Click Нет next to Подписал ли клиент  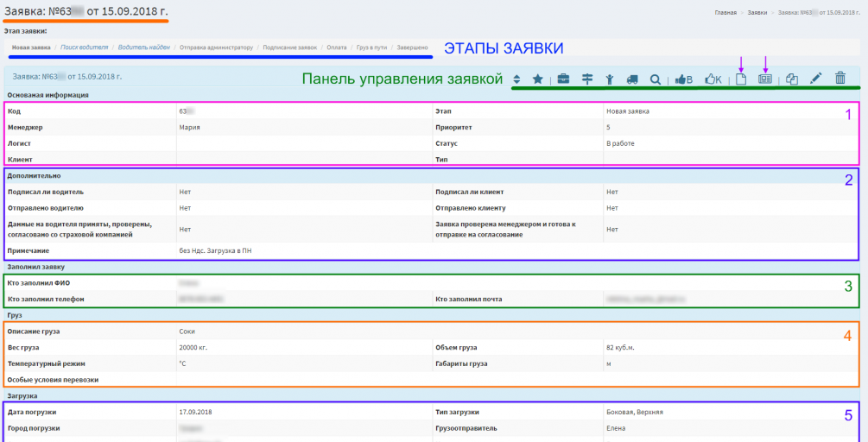tap(611, 192)
